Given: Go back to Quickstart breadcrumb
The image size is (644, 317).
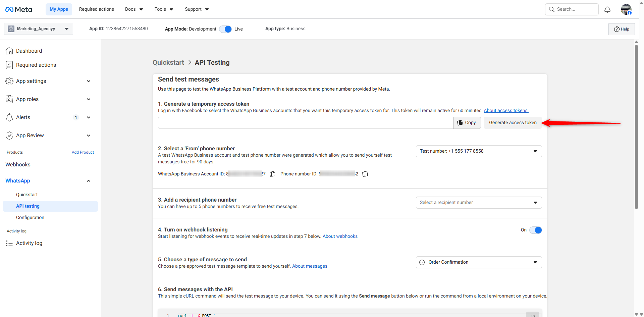Looking at the screenshot, I should tap(168, 63).
